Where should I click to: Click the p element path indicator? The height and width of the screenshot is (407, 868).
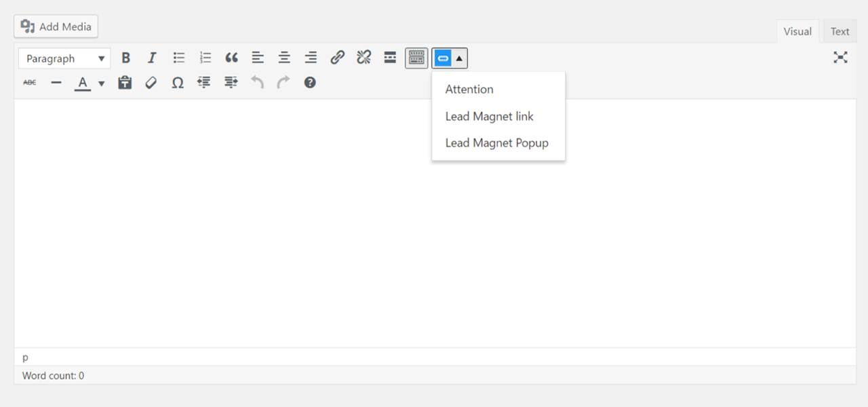[x=26, y=357]
